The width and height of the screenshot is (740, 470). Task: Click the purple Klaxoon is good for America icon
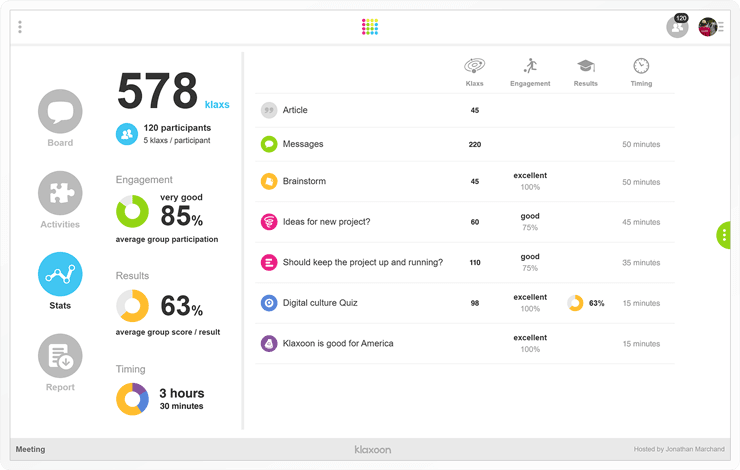pyautogui.click(x=269, y=343)
